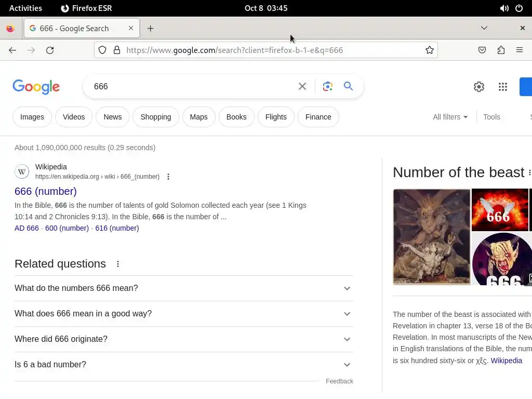Open Related questions three-dot menu
532x399 pixels.
coord(118,264)
